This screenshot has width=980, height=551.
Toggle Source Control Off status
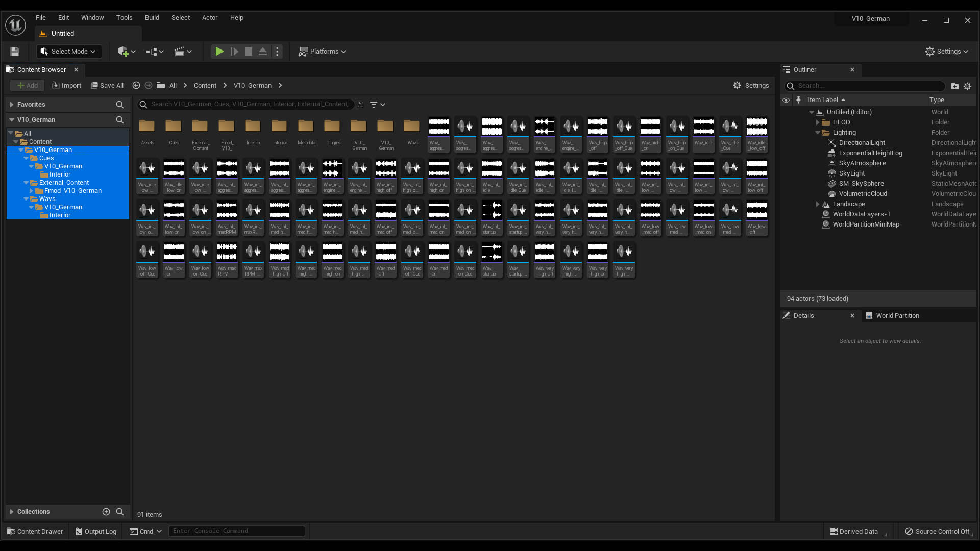pyautogui.click(x=937, y=531)
